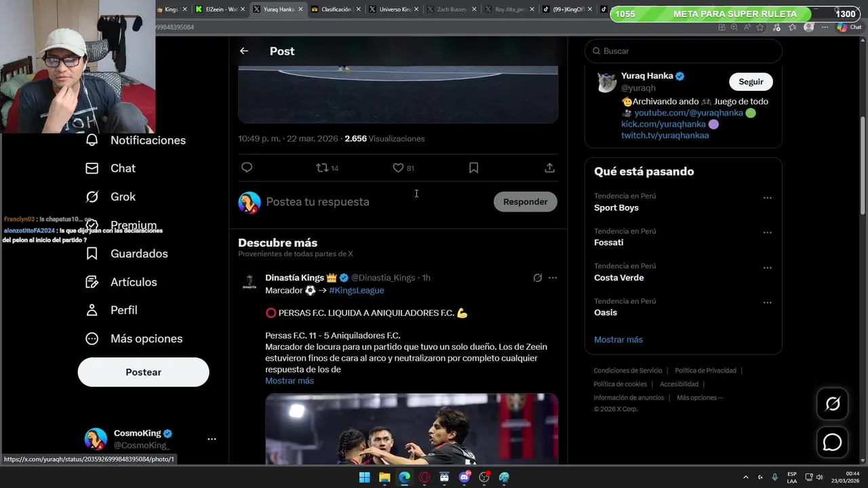The height and width of the screenshot is (488, 868).
Task: Open the twitch.tv/yuraqhankaa link
Action: click(x=665, y=136)
